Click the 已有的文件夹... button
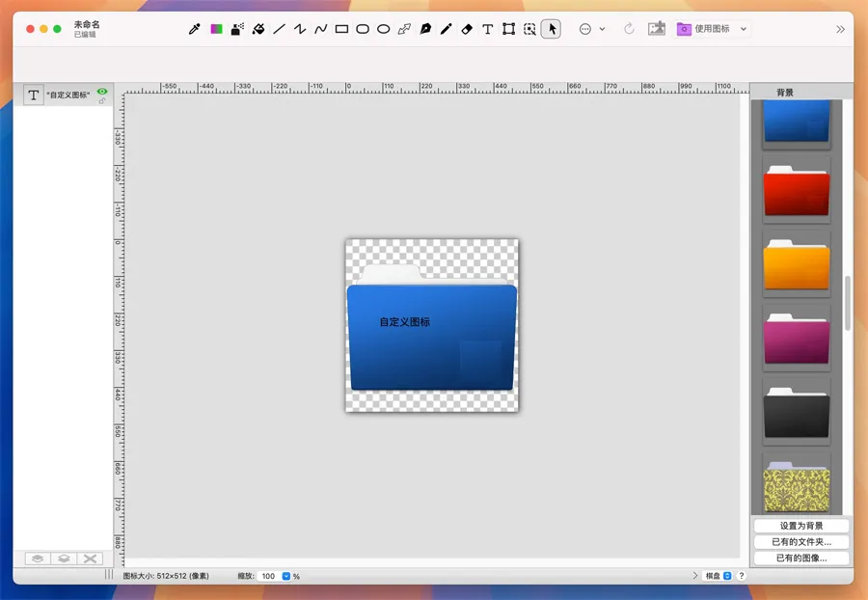The image size is (868, 600). tap(801, 542)
